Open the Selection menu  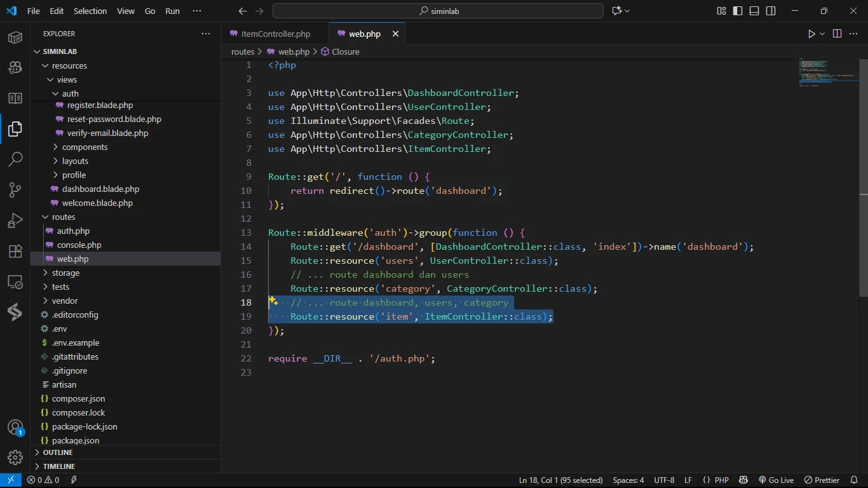point(90,11)
